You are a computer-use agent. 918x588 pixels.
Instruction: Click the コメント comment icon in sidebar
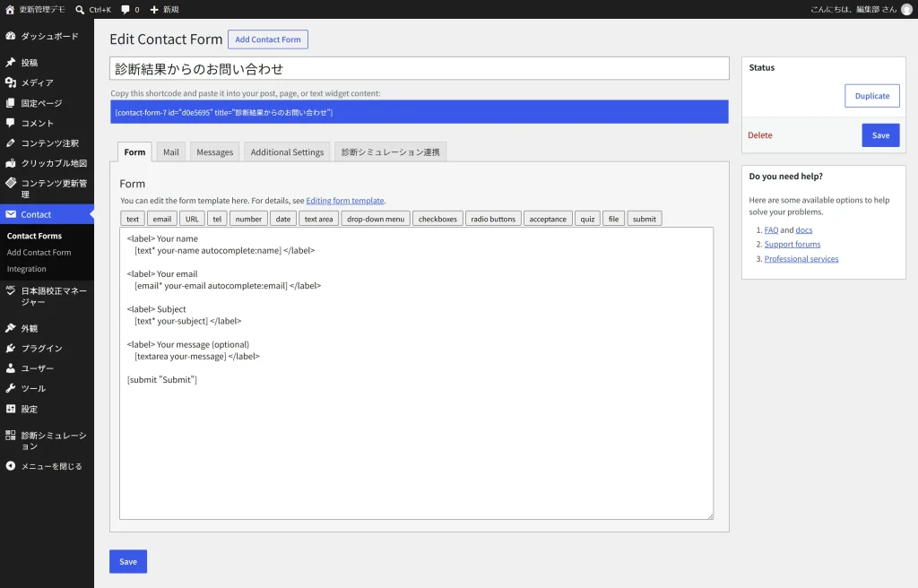click(x=11, y=123)
